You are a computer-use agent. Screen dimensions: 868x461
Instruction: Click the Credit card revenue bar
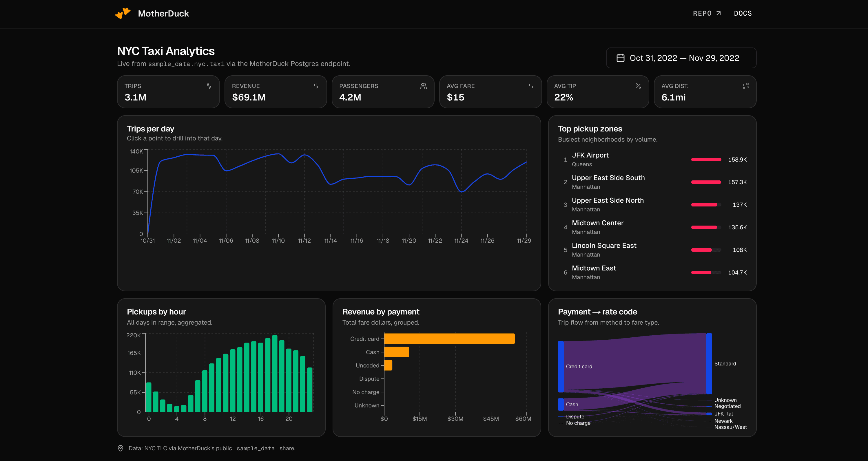click(450, 339)
